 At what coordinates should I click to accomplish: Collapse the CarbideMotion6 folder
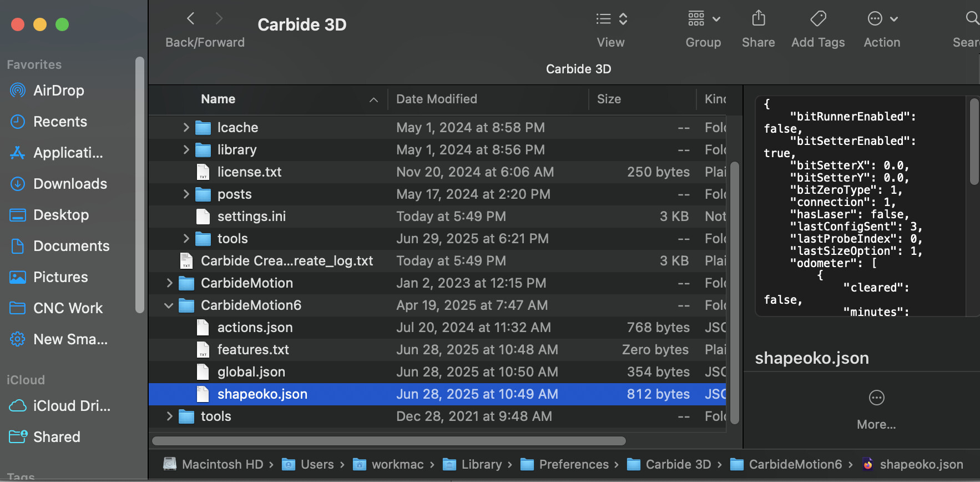click(x=169, y=305)
